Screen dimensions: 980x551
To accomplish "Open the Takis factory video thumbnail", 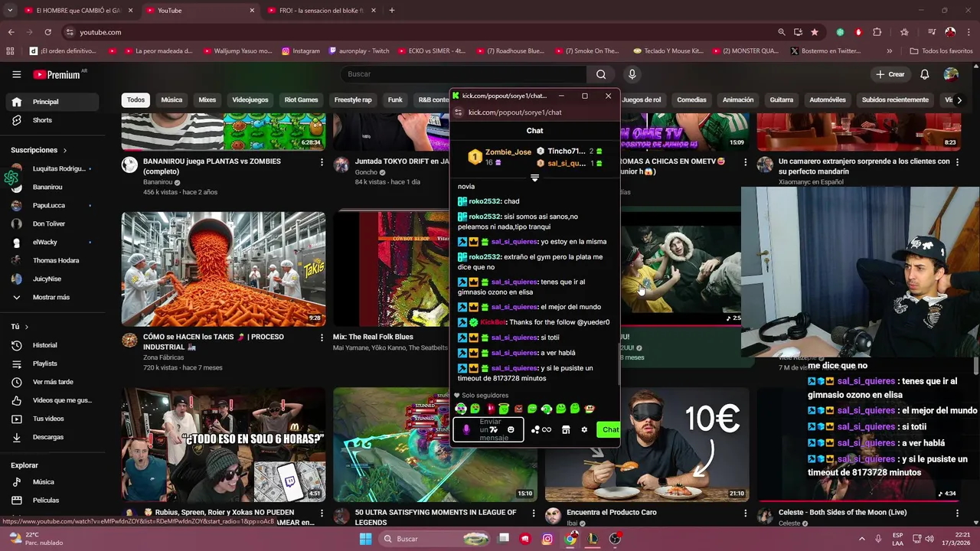I will click(x=224, y=269).
